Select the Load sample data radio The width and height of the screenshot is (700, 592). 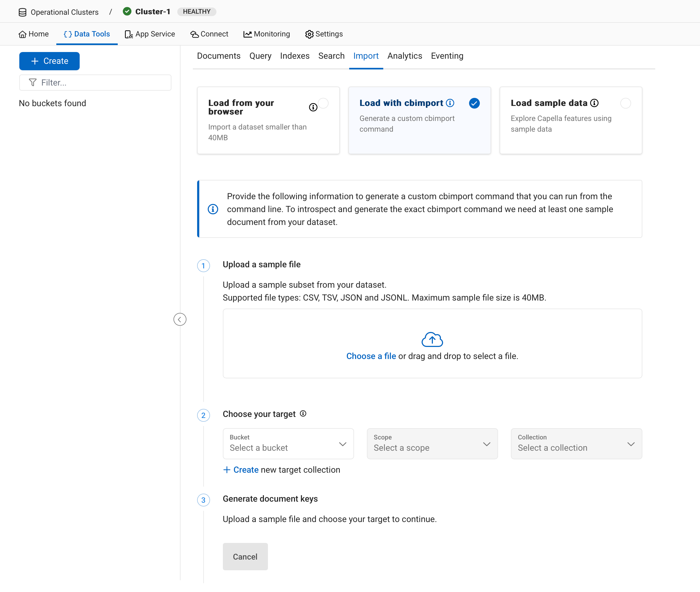(625, 103)
